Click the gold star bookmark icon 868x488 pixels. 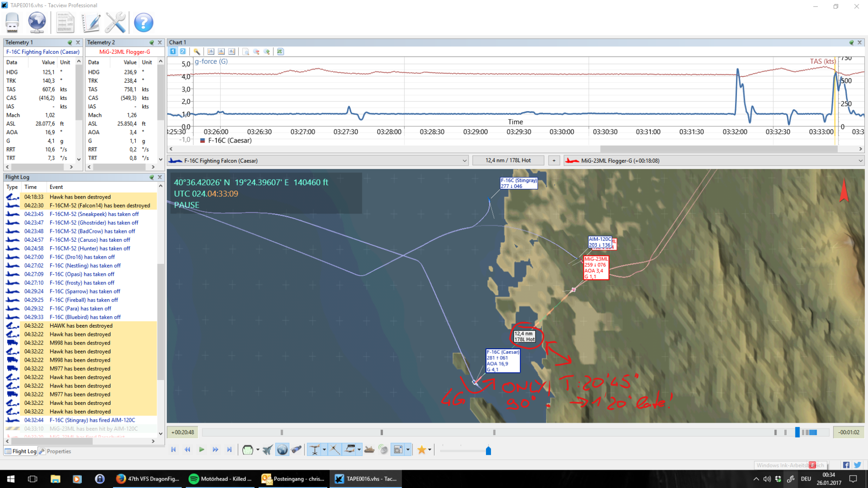tap(422, 450)
